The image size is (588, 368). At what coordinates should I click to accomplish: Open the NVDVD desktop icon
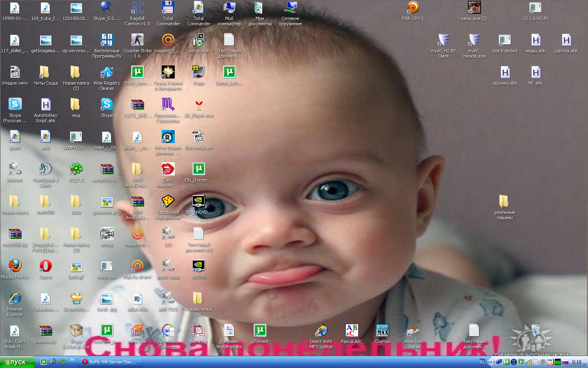(198, 269)
